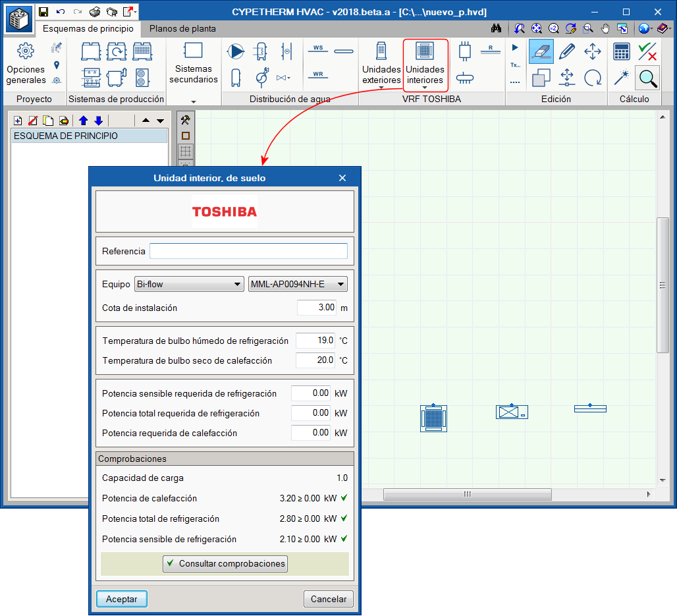Select the eraser tool in Edición
Image resolution: width=677 pixels, height=616 pixels.
click(541, 51)
